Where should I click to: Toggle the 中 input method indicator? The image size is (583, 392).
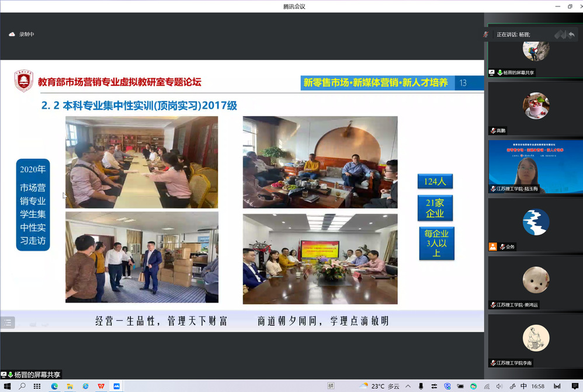point(523,386)
